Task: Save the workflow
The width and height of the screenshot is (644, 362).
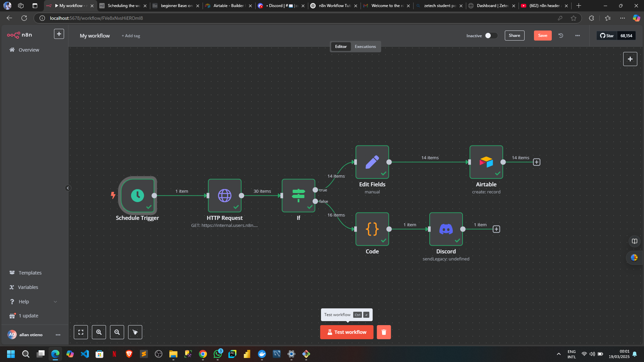Action: click(x=542, y=36)
